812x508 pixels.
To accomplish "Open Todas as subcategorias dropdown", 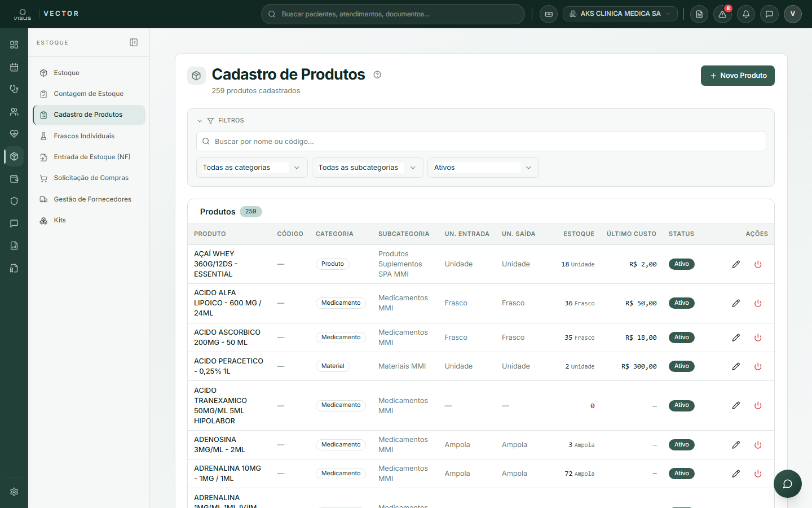I will point(367,168).
